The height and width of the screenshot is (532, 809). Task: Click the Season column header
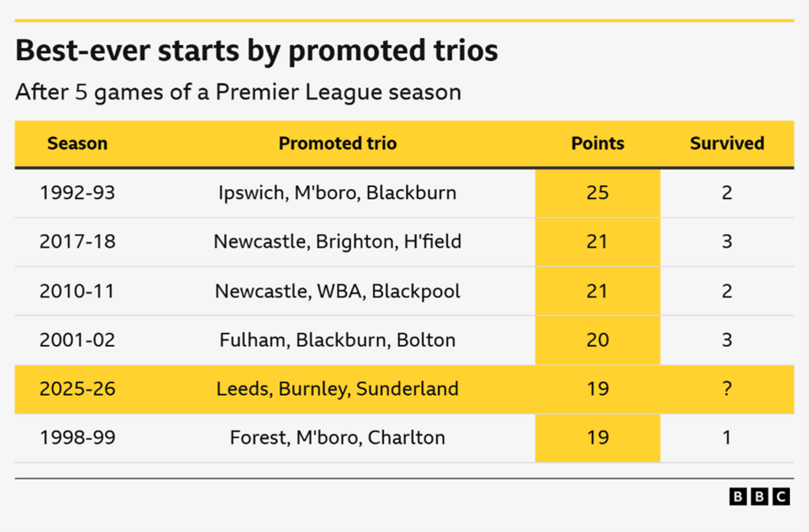tap(77, 143)
